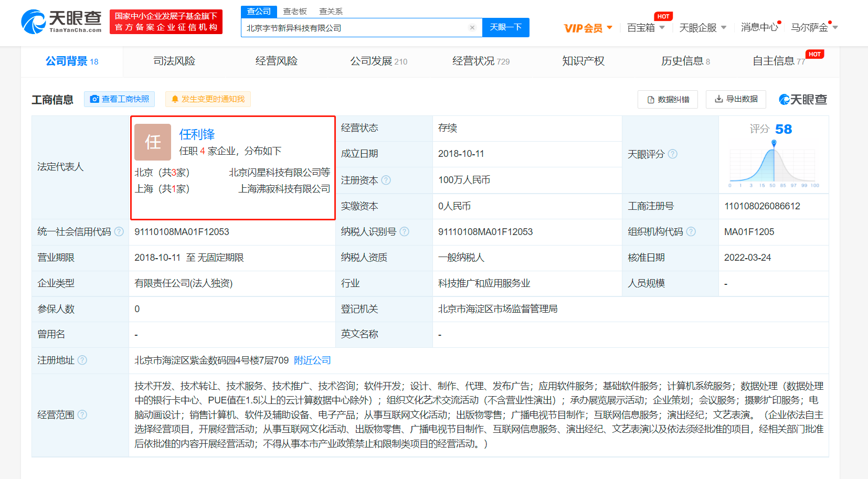Click the organization code MA01F1205

click(749, 232)
